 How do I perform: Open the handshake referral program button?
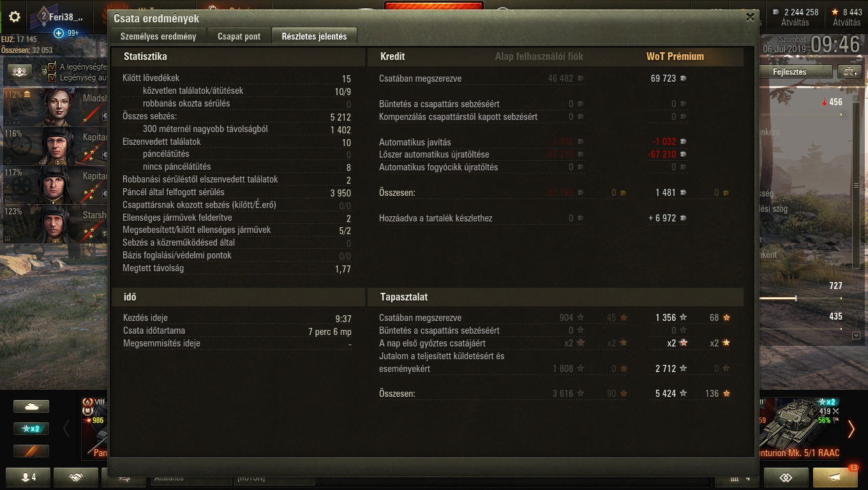(76, 477)
